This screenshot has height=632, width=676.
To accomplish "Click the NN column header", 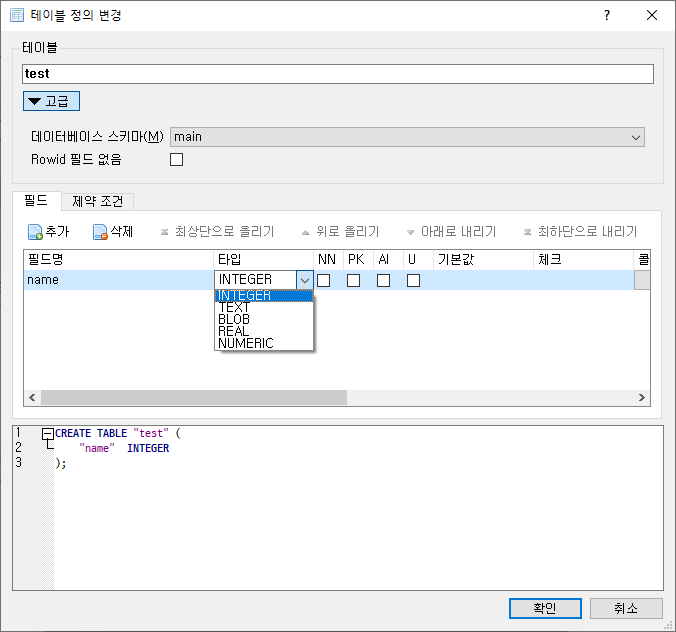I will point(329,260).
